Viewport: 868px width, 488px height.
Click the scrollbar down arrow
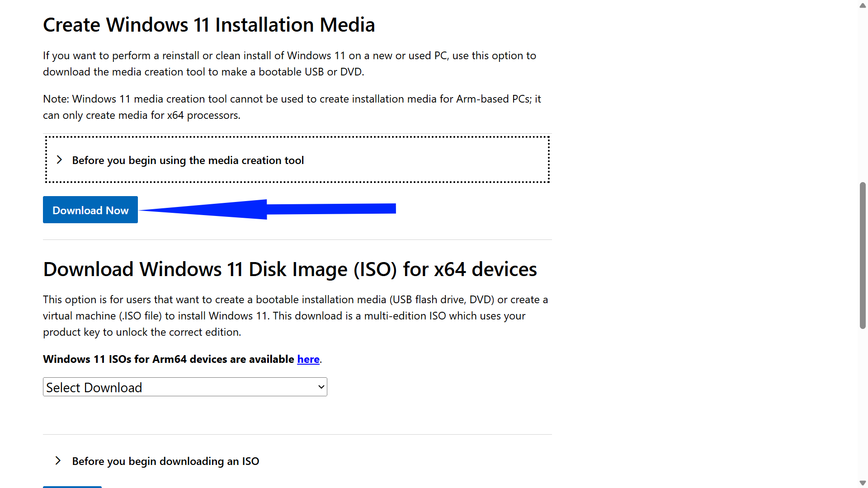coord(863,483)
